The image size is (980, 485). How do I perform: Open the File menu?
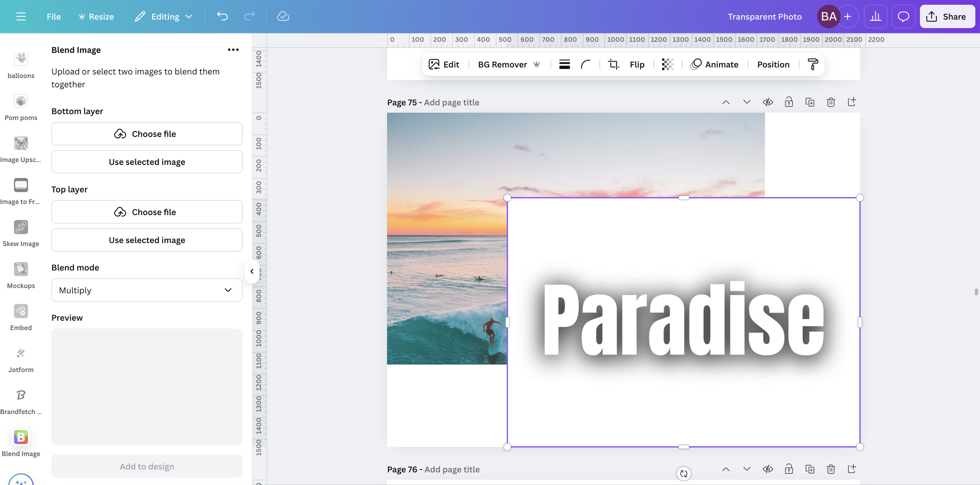[53, 16]
